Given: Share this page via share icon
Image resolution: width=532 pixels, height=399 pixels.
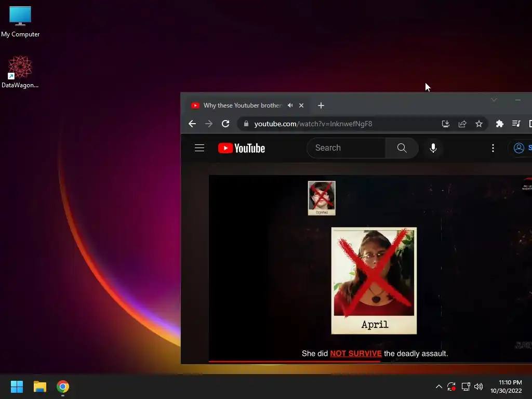Looking at the screenshot, I should click(x=462, y=124).
